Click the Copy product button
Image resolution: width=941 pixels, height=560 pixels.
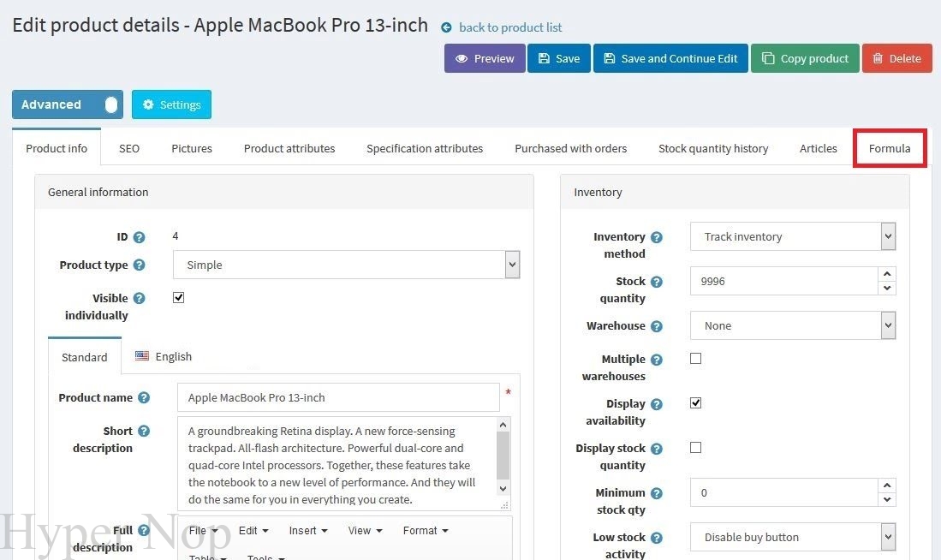point(805,58)
